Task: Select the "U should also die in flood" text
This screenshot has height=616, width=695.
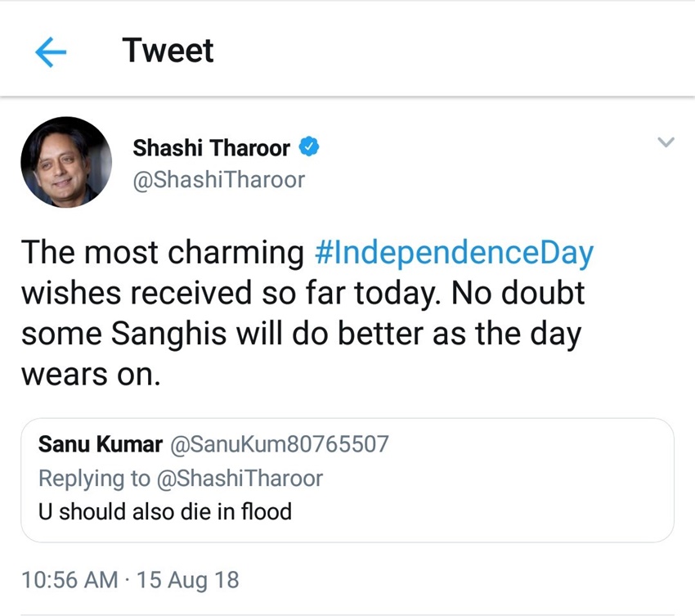Action: [165, 511]
